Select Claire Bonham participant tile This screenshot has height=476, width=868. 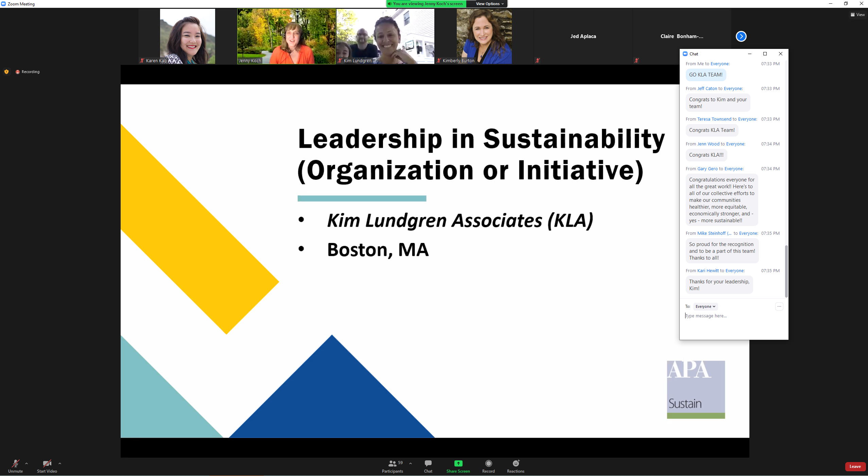682,36
